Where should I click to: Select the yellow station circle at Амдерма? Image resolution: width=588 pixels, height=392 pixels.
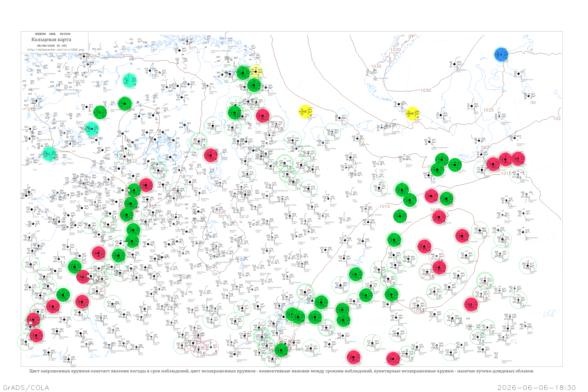(413, 113)
